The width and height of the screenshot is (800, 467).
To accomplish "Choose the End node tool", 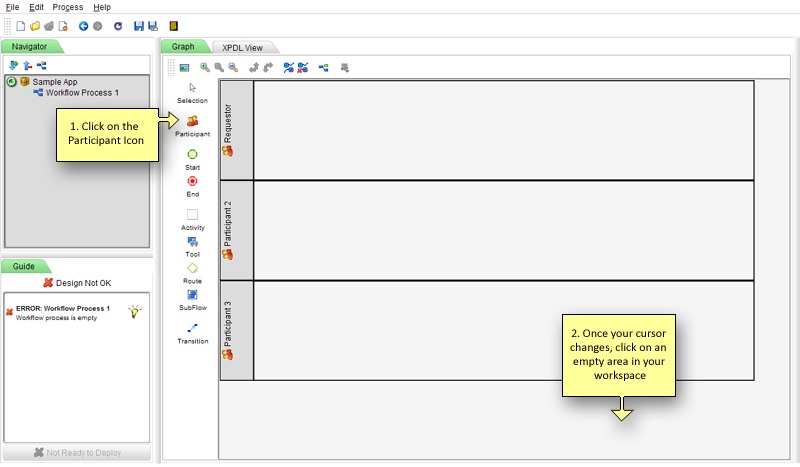I will point(192,181).
